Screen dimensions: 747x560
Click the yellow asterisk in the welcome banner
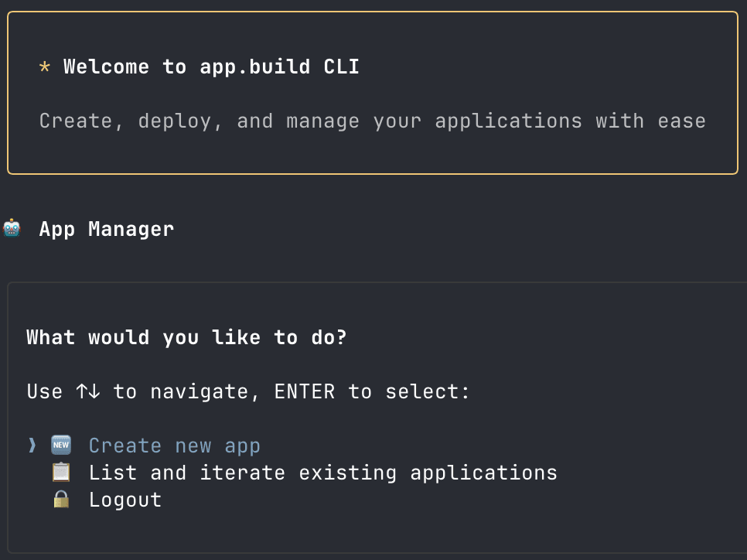45,67
